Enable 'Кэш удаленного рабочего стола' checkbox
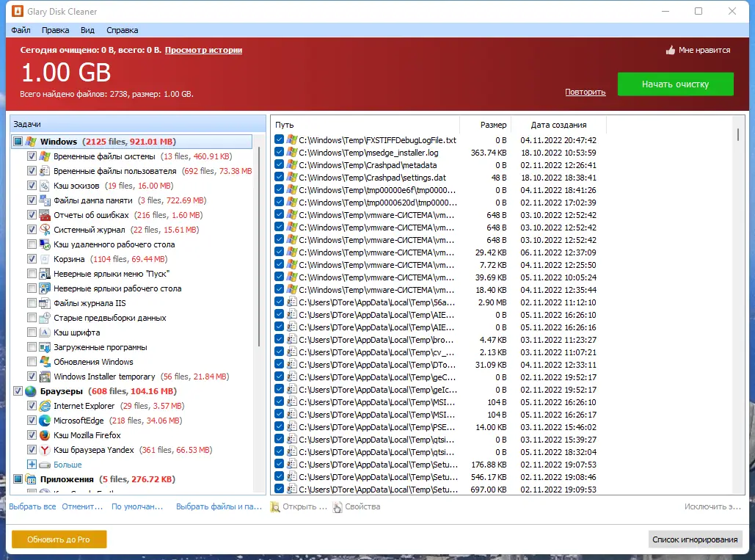This screenshot has height=560, width=755. pos(32,244)
